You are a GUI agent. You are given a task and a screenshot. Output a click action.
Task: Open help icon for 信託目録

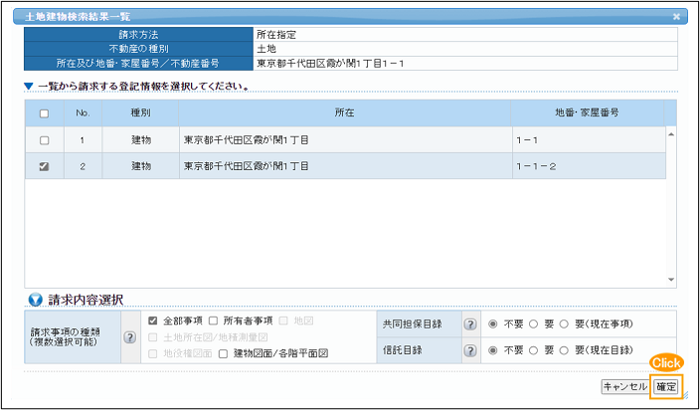(x=468, y=351)
